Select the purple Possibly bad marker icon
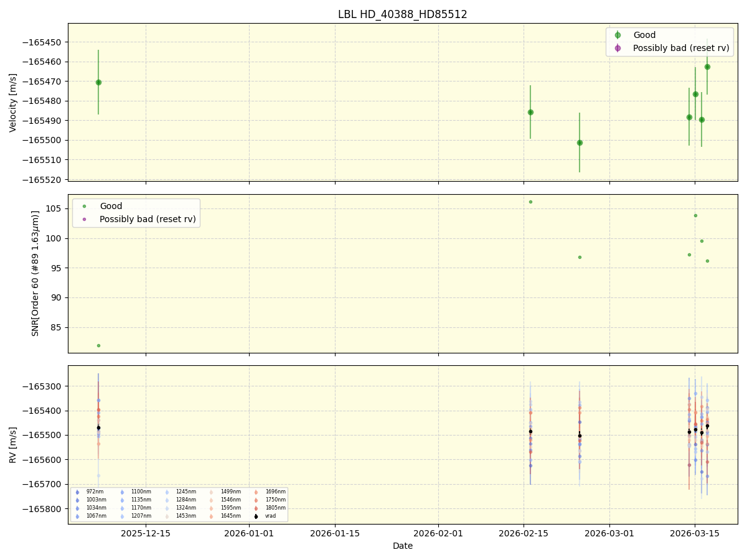 (618, 48)
